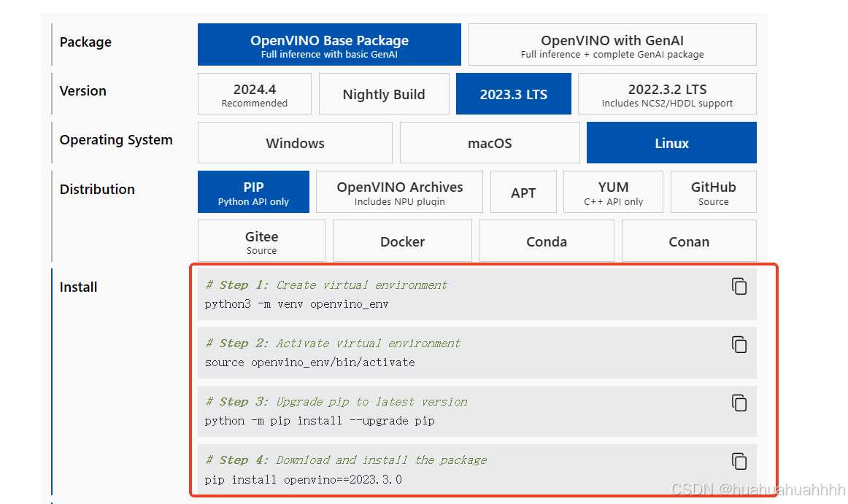Pick PIP distribution option
The image size is (848, 504).
coord(254,192)
